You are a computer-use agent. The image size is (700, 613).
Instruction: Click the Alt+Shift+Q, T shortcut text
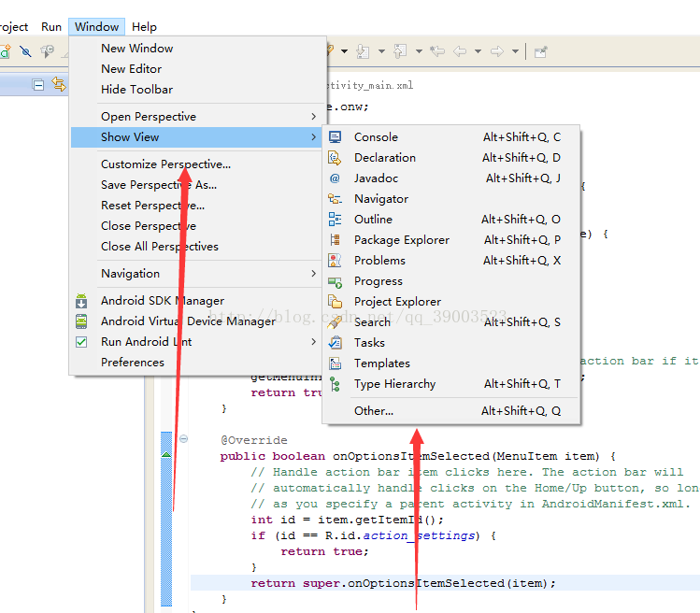click(x=522, y=383)
